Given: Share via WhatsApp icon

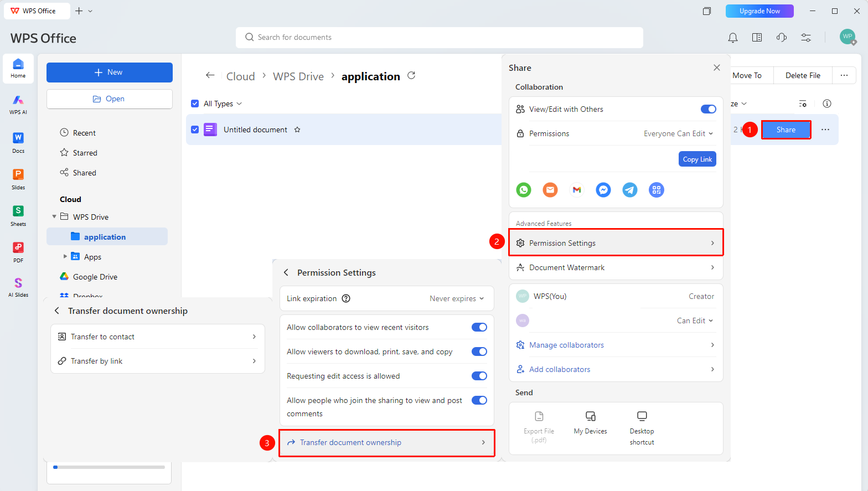Looking at the screenshot, I should point(524,190).
